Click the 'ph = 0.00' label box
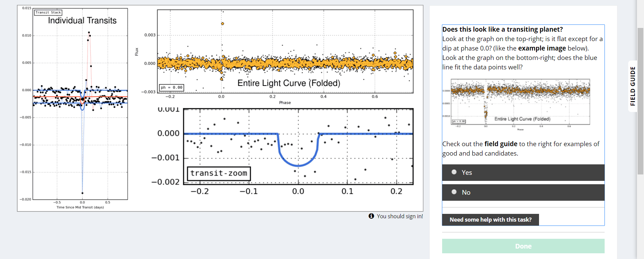Screen dimensions: 644x259 click(172, 88)
